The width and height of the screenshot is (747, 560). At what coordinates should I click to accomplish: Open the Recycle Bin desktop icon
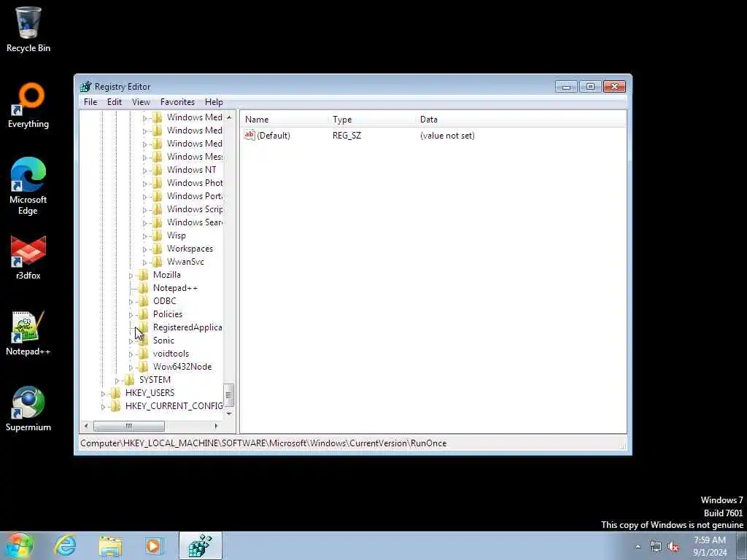(28, 29)
